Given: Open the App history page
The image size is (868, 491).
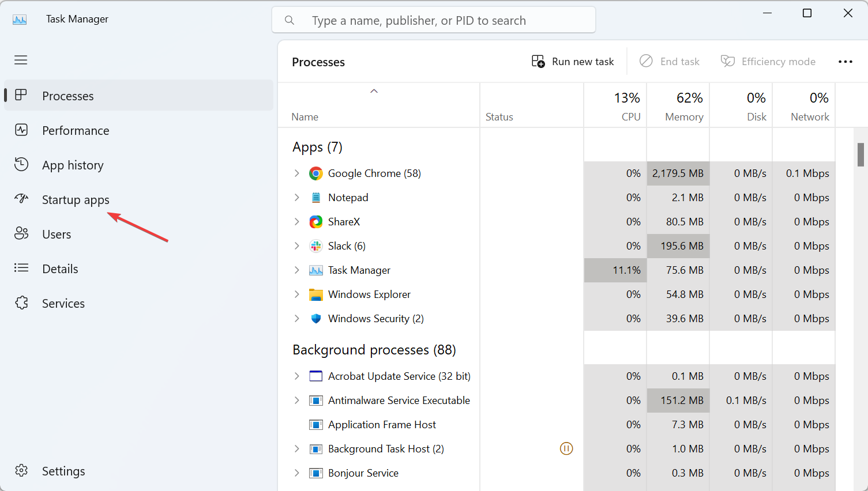Looking at the screenshot, I should point(138,165).
